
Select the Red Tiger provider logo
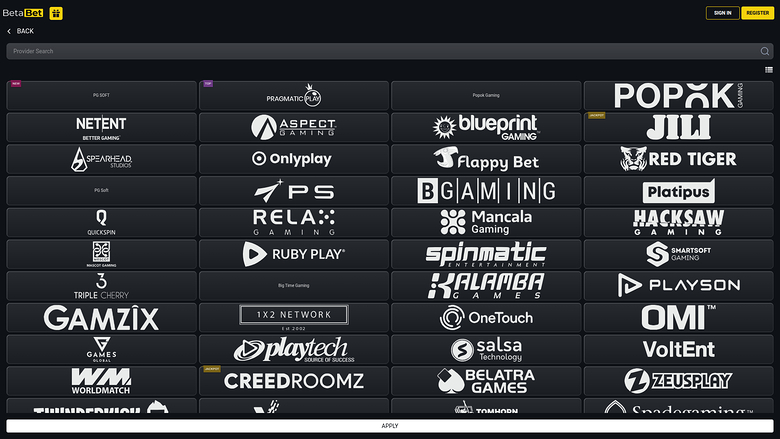click(678, 159)
